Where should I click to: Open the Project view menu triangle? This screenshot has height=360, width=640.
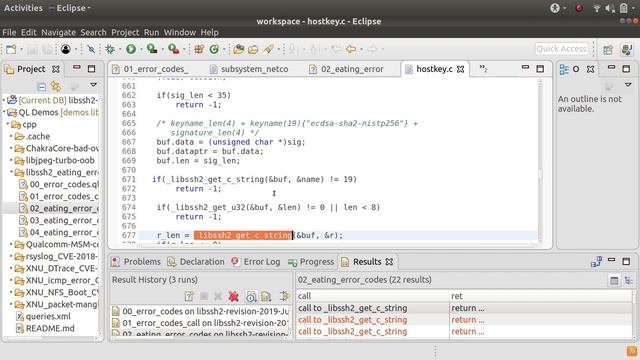[x=93, y=85]
